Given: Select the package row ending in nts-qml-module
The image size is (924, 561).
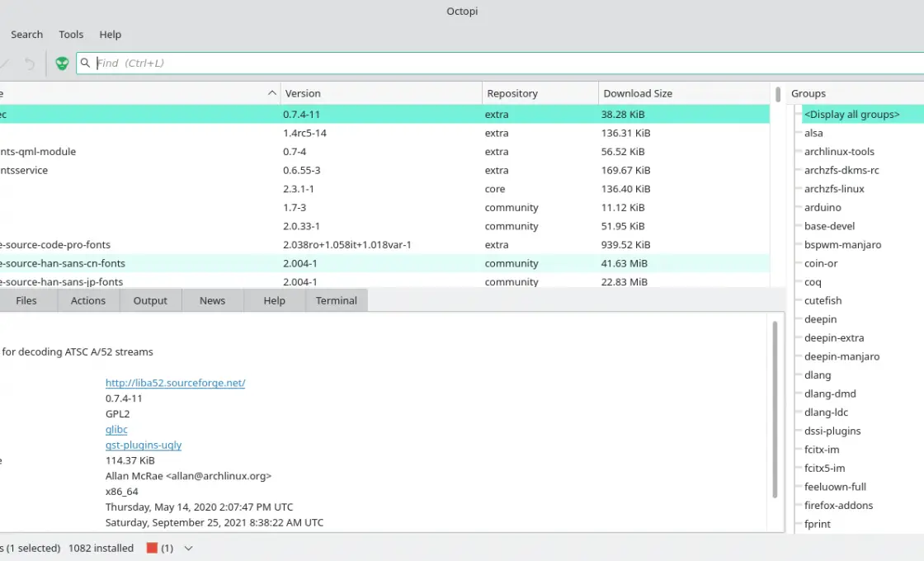Looking at the screenshot, I should (x=384, y=152).
